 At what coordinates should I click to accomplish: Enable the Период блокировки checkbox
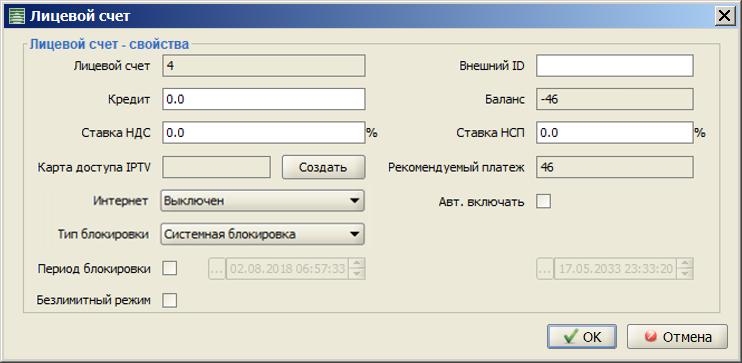click(169, 269)
